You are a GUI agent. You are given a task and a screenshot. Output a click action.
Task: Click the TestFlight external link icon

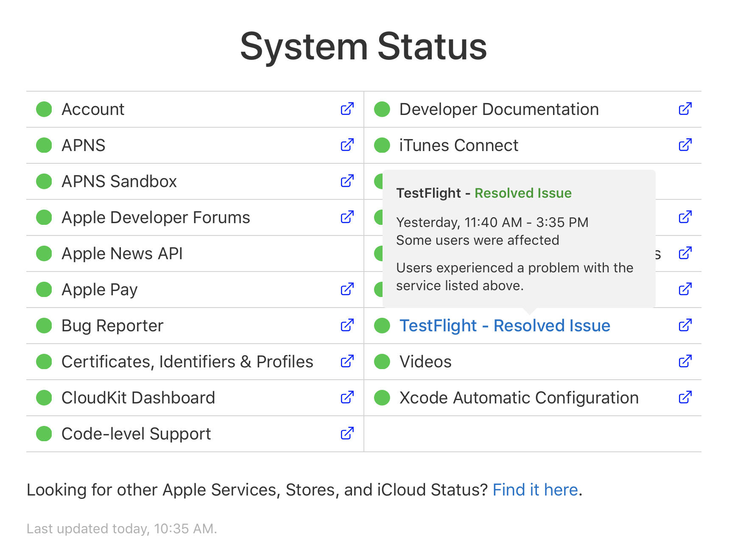click(685, 325)
